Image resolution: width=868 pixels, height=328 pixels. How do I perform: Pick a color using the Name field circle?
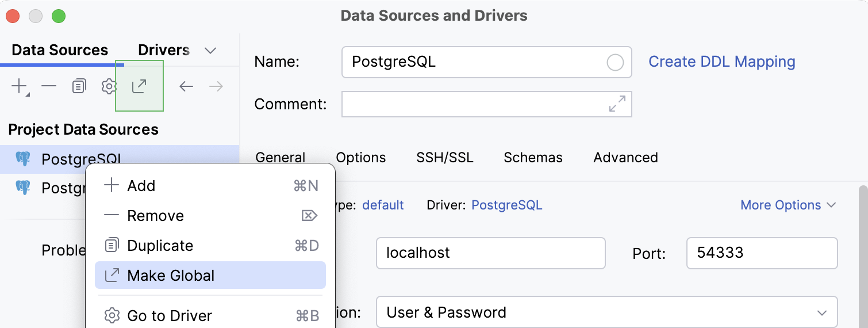pos(615,62)
